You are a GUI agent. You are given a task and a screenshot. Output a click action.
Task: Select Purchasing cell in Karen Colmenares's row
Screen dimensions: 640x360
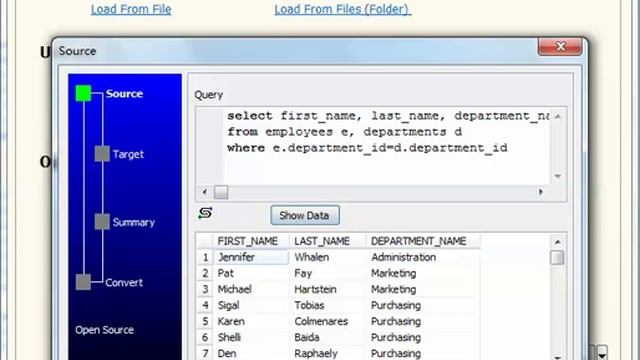click(x=422, y=321)
